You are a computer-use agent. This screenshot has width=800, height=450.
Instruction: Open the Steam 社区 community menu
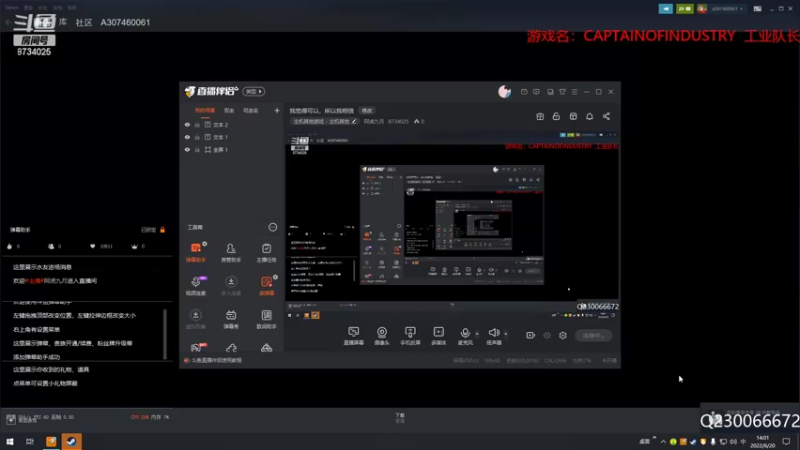[84, 22]
